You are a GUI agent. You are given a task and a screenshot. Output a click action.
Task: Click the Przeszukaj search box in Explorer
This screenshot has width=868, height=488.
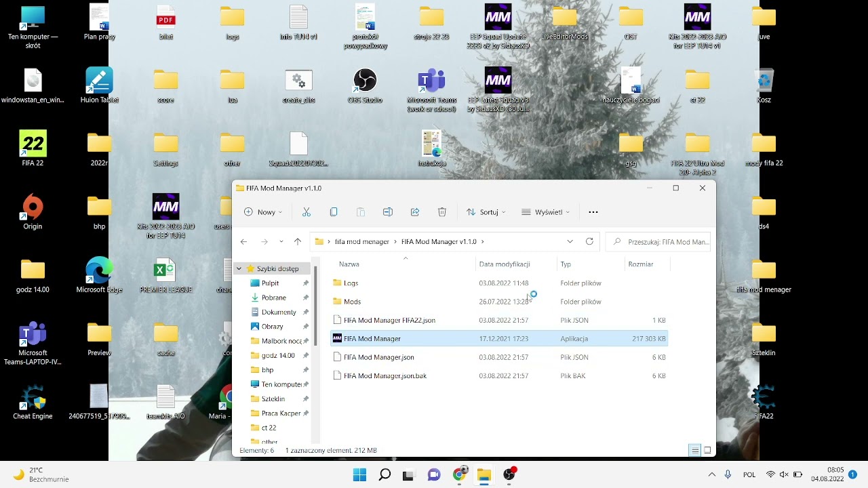tap(658, 242)
